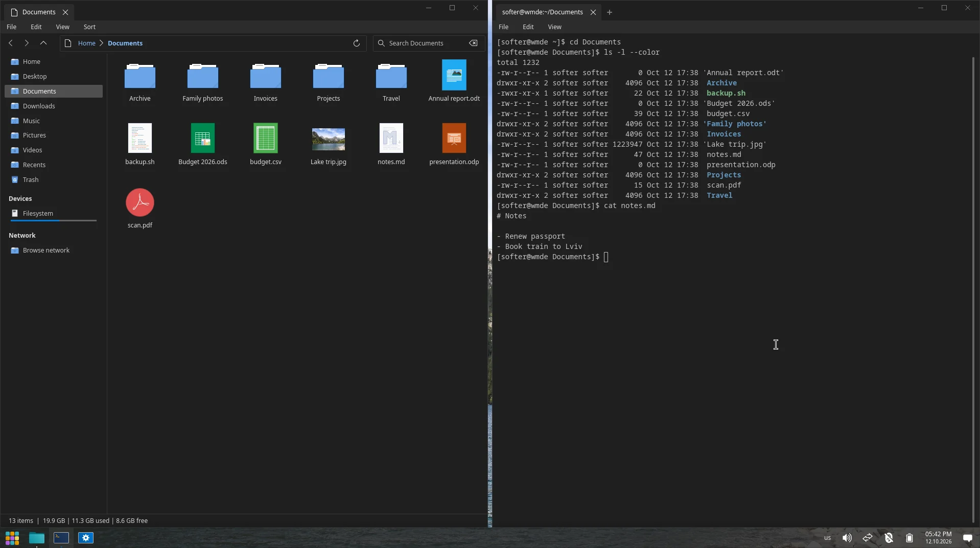
Task: Select the notes.md file
Action: (x=391, y=138)
